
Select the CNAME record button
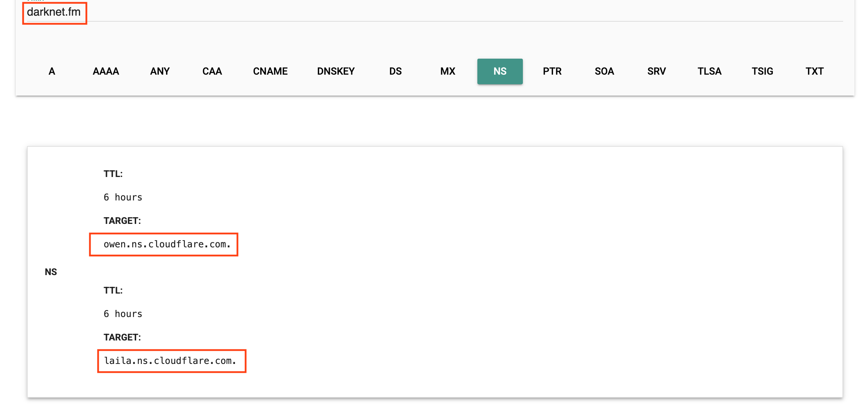pos(270,71)
